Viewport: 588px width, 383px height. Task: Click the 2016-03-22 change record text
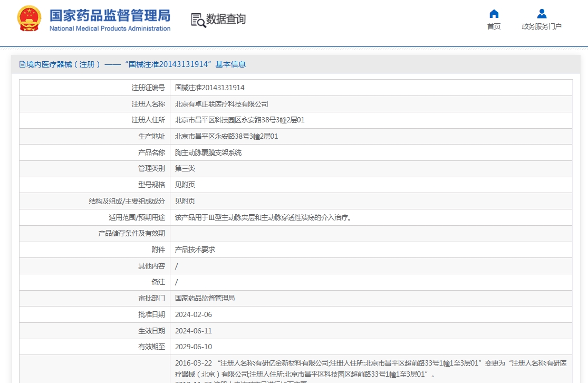[371, 369]
